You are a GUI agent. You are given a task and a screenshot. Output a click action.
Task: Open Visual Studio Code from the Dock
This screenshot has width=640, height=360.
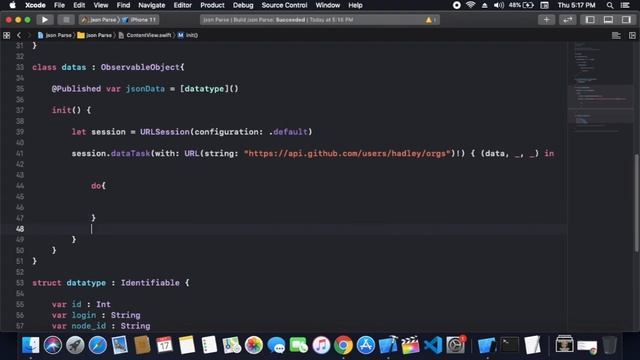433,345
